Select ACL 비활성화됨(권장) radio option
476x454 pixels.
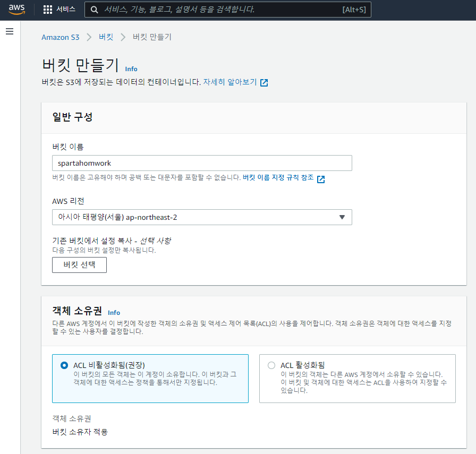pyautogui.click(x=64, y=365)
